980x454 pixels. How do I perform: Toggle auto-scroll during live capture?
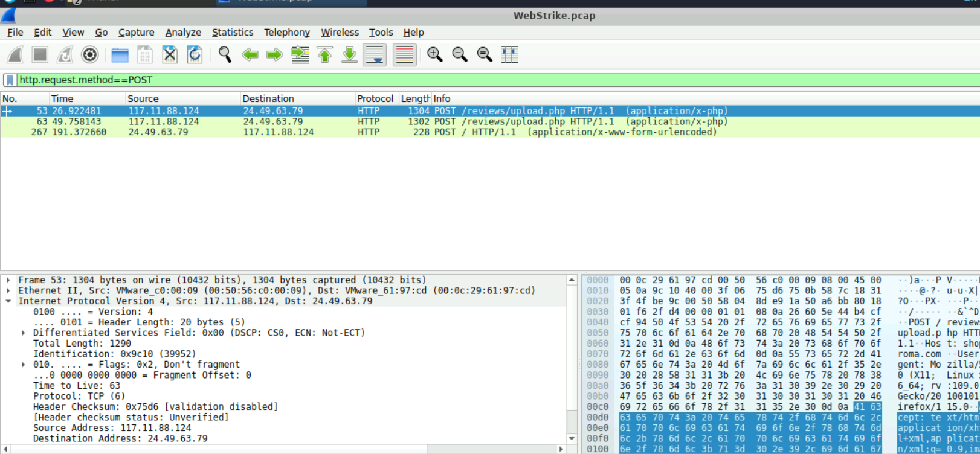pyautogui.click(x=375, y=55)
